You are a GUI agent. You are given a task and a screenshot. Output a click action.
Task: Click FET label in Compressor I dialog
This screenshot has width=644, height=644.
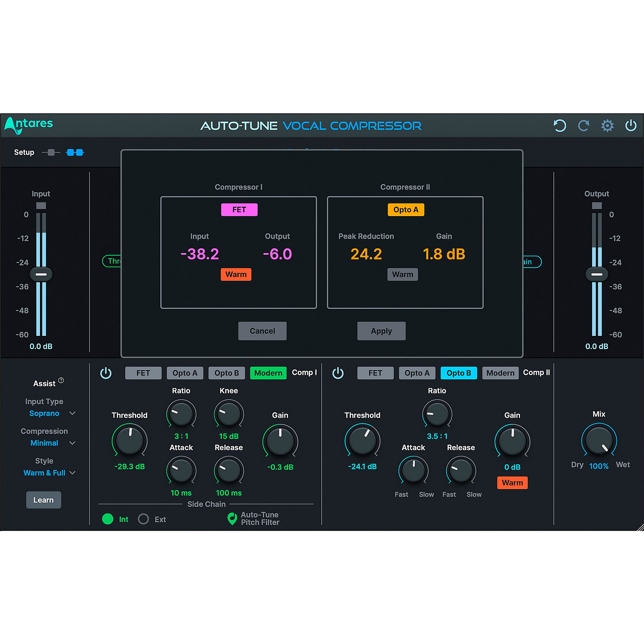[239, 210]
